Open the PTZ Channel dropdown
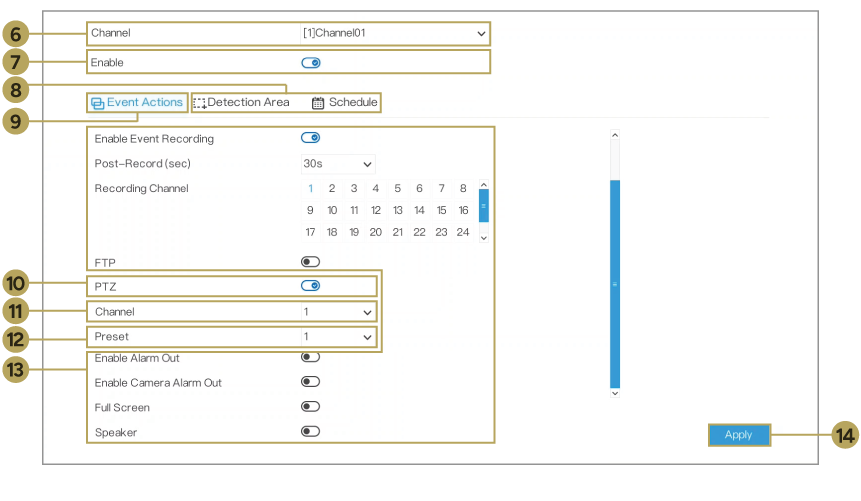 pos(338,312)
